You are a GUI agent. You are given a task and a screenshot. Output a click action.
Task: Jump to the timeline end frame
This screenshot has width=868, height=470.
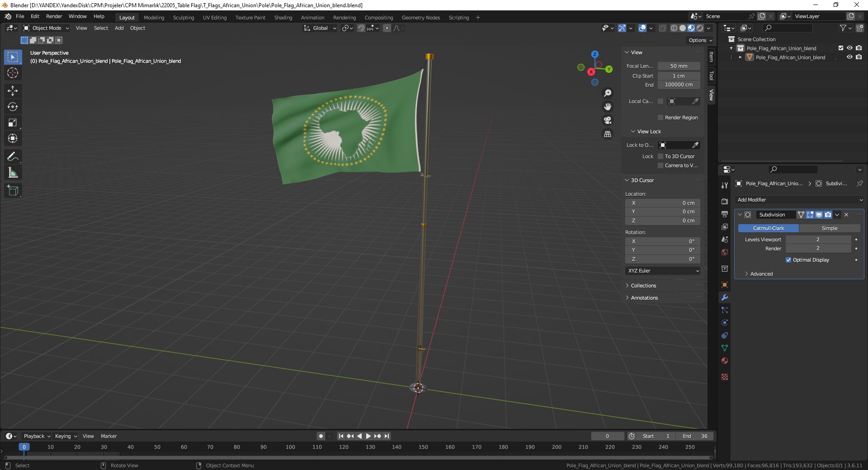tap(387, 436)
